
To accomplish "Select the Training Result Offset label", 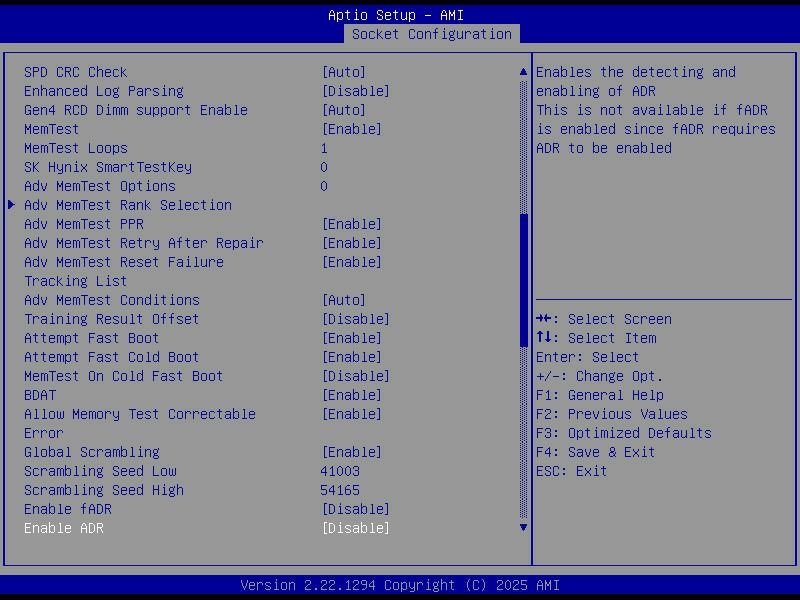I will (111, 319).
